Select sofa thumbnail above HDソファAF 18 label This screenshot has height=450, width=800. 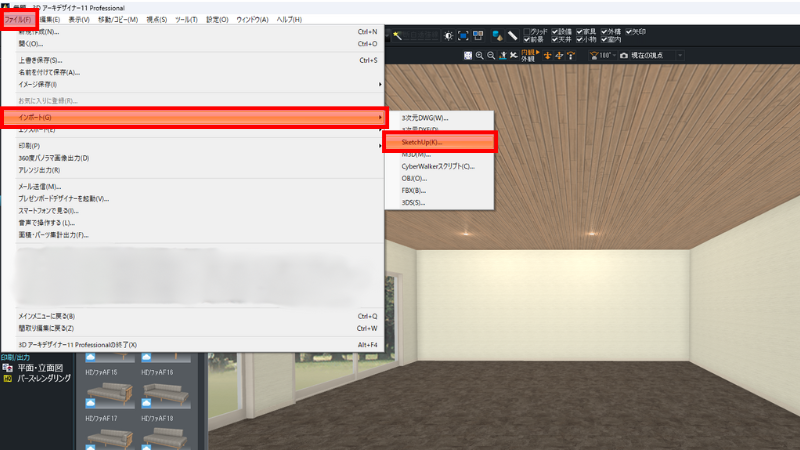(166, 395)
